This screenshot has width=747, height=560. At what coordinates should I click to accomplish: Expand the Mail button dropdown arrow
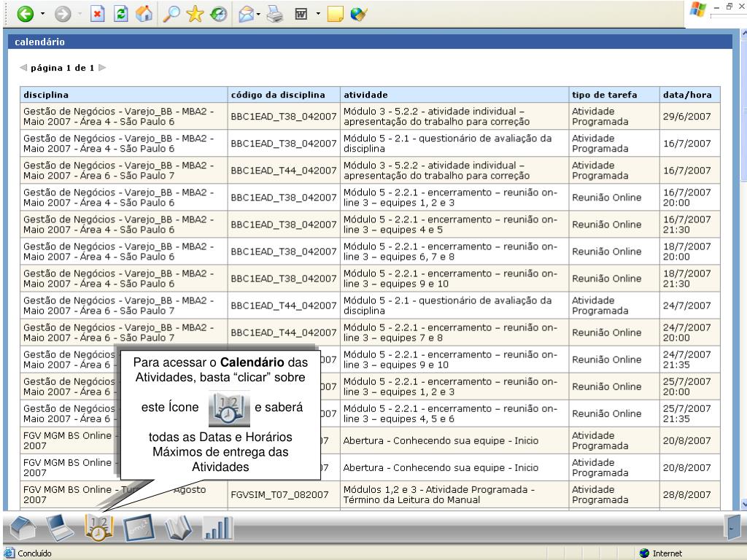coord(258,15)
